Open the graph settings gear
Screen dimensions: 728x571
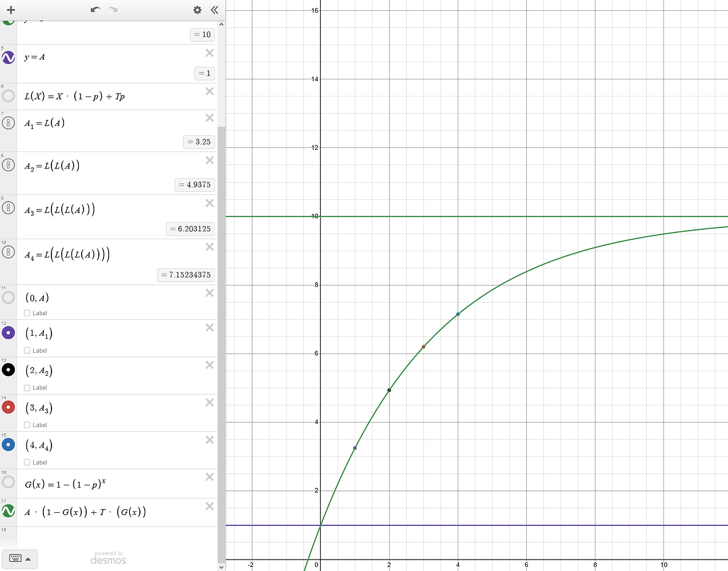[x=197, y=10]
